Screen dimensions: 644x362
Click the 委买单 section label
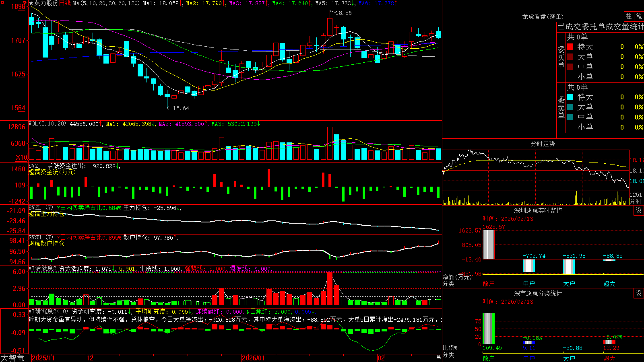click(x=561, y=58)
